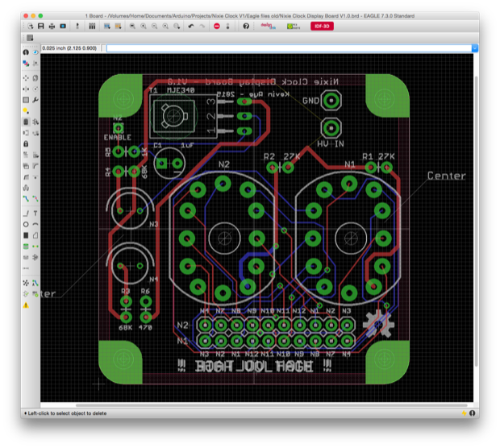500x448 pixels.
Task: Select the Rectangle tool
Action: 26,235
